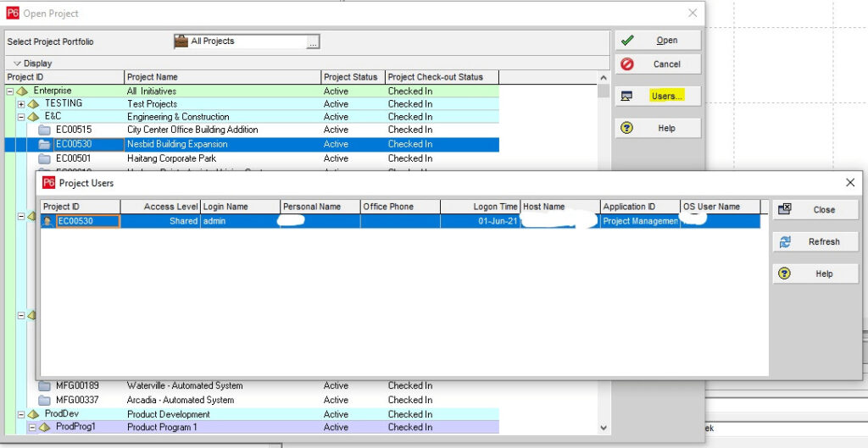
Task: Sort users by Office Phone column
Action: point(400,207)
